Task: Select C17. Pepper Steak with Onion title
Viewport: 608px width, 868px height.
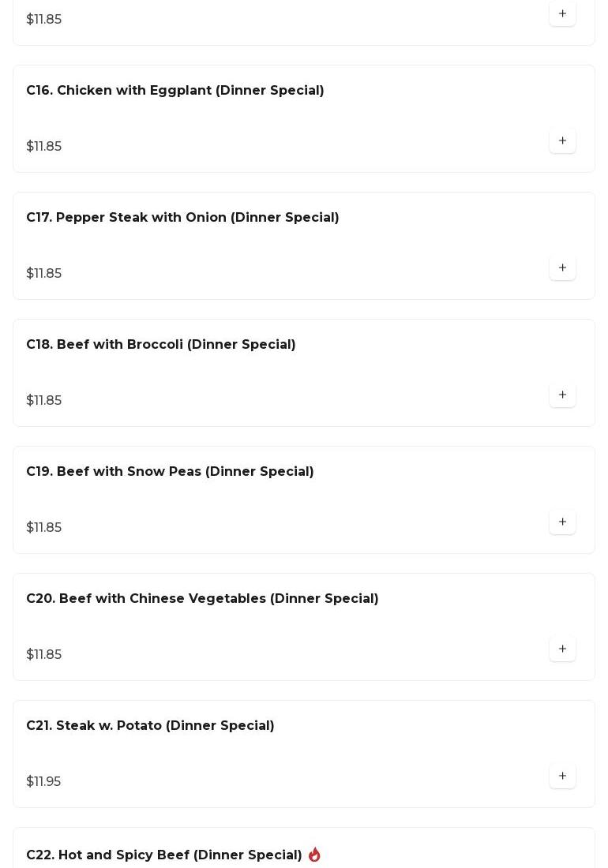Action: click(182, 218)
